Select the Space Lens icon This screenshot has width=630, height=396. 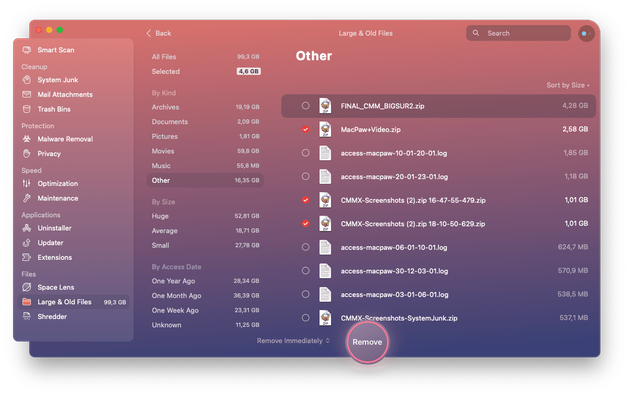[27, 287]
